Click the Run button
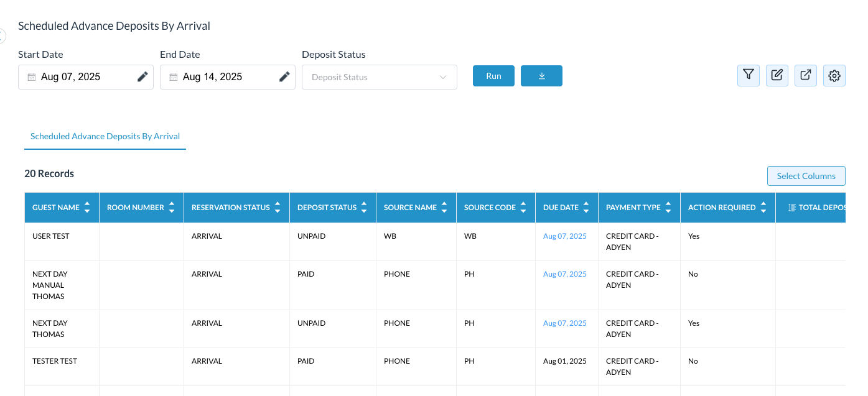The height and width of the screenshot is (396, 868). [493, 76]
